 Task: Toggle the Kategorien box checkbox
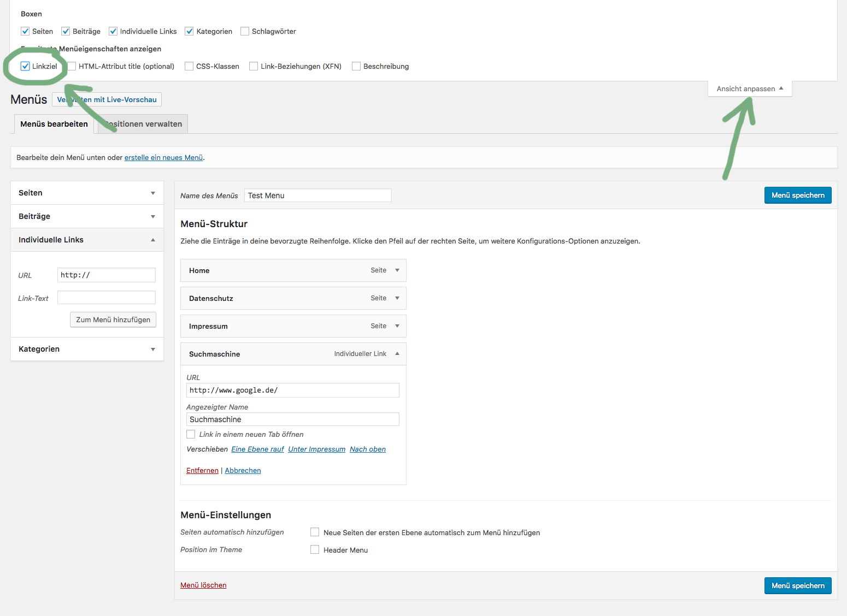tap(189, 31)
